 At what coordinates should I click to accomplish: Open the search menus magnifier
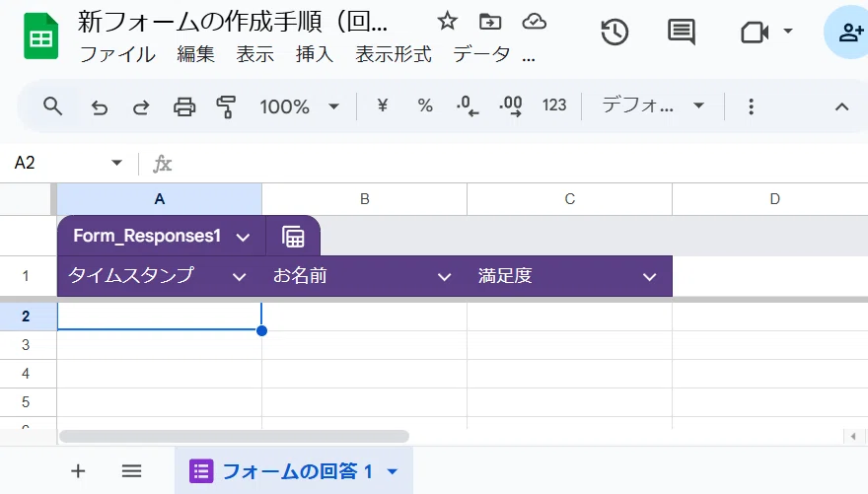(x=52, y=106)
